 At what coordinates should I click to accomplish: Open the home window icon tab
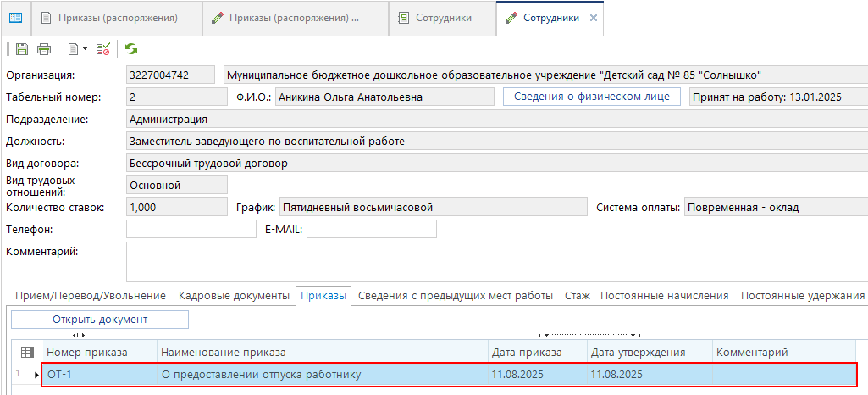16,18
